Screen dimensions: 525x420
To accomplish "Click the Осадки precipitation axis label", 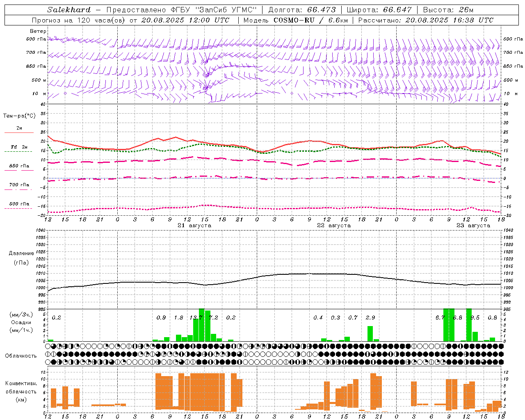I will point(21,322).
